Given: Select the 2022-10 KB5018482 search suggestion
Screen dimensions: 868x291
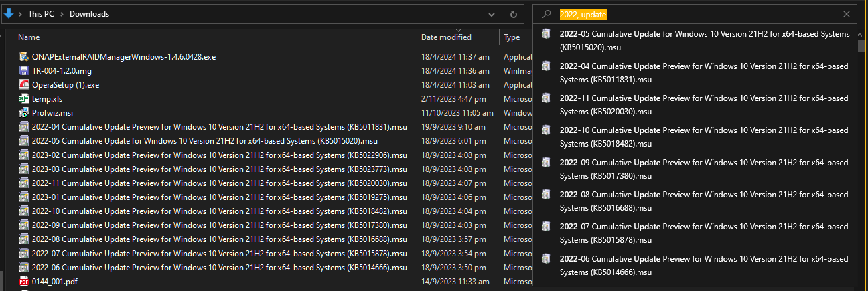Looking at the screenshot, I should (695, 137).
